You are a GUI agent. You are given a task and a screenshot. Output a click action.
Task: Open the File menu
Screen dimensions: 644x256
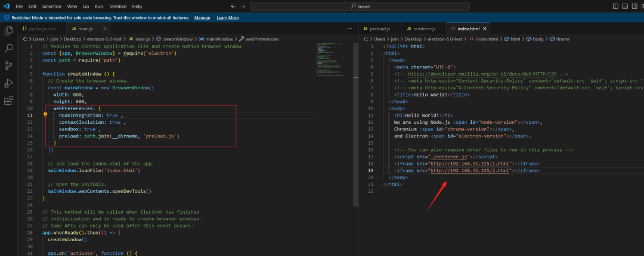coord(19,6)
